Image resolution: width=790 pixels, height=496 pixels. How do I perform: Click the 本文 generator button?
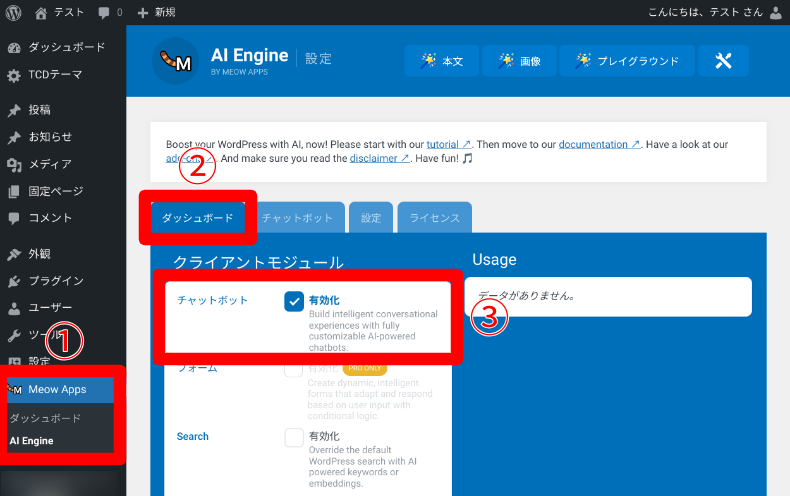tap(441, 61)
